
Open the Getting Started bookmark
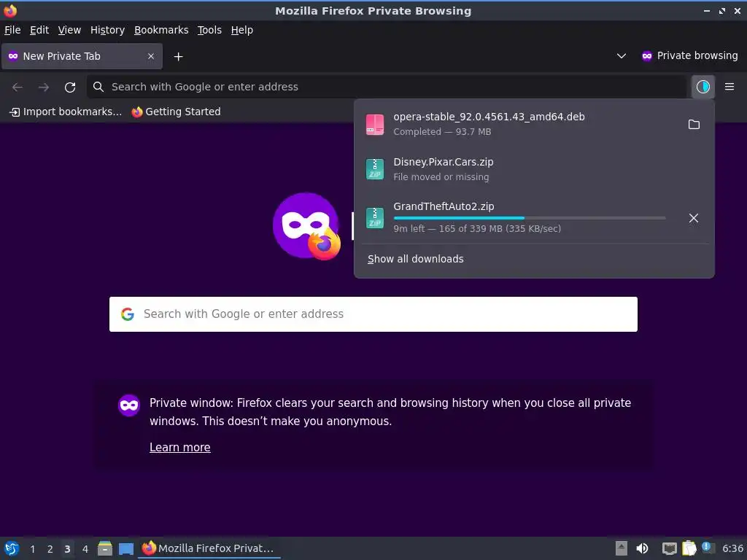[x=177, y=112]
